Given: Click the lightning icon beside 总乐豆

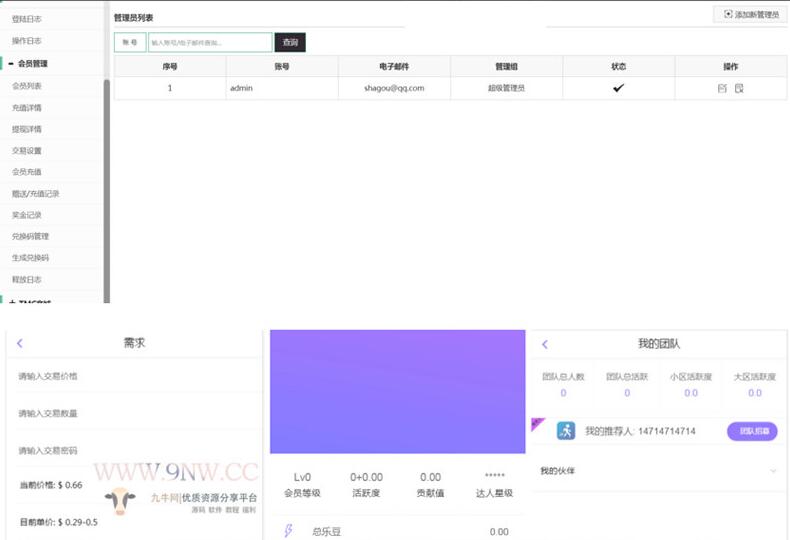Looking at the screenshot, I should [x=289, y=531].
